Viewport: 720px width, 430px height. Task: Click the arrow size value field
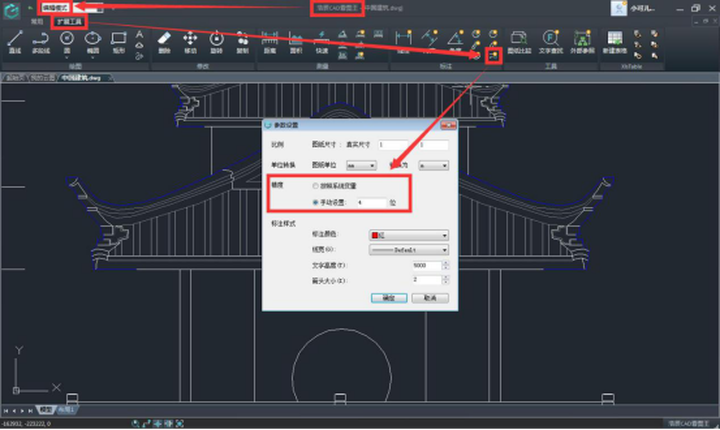(x=427, y=280)
